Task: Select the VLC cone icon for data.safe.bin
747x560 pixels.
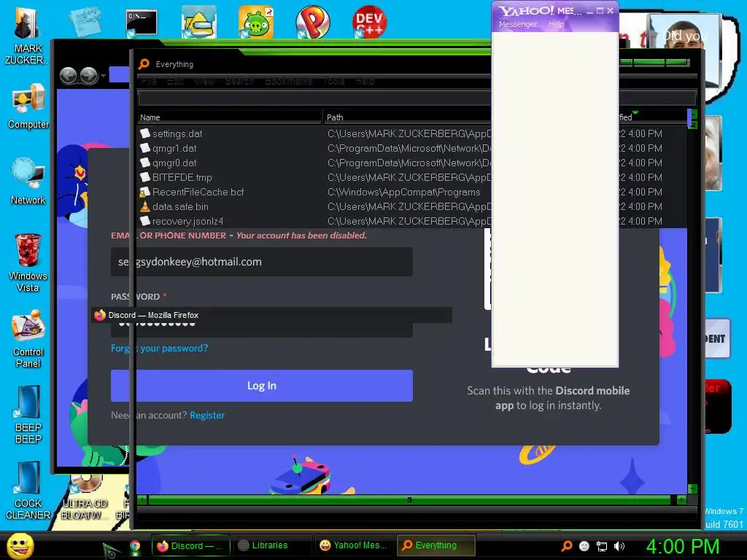Action: click(x=145, y=206)
